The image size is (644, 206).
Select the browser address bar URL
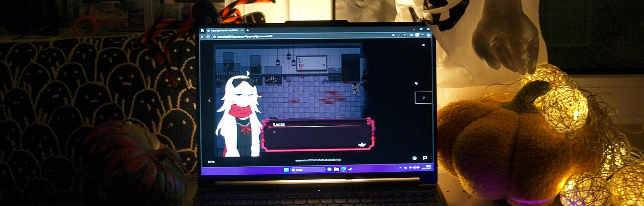pos(245,36)
